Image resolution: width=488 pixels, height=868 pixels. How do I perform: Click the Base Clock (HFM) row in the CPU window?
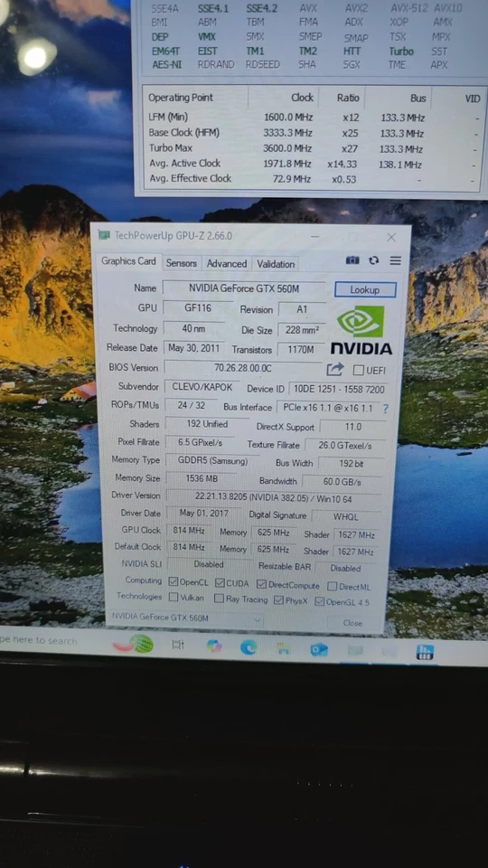click(313, 133)
